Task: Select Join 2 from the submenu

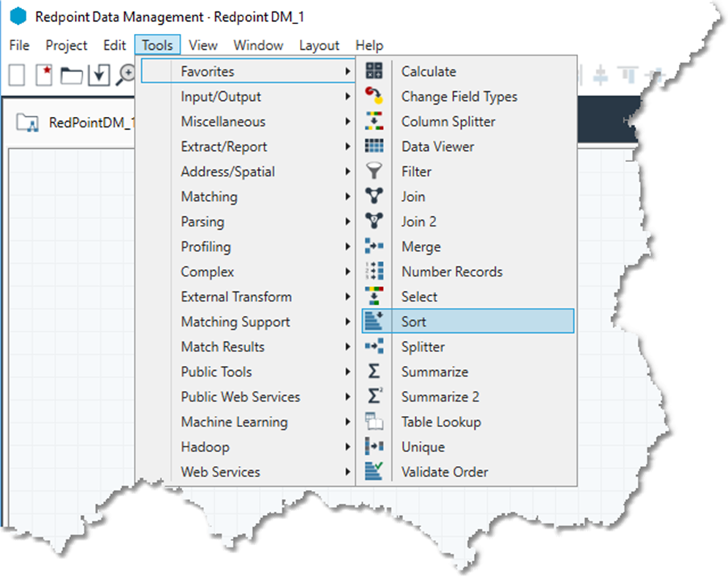Action: click(418, 222)
